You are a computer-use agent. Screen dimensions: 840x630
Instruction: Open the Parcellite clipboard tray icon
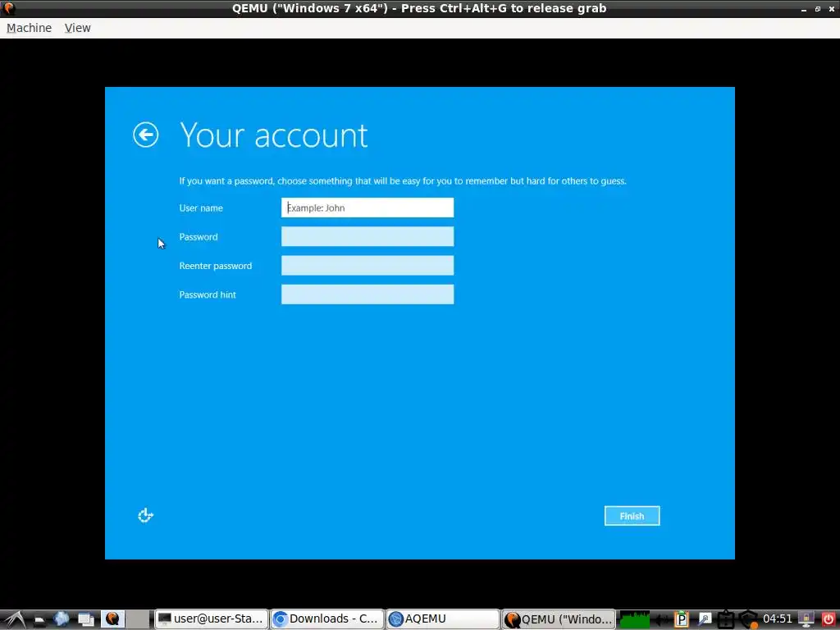tap(682, 619)
